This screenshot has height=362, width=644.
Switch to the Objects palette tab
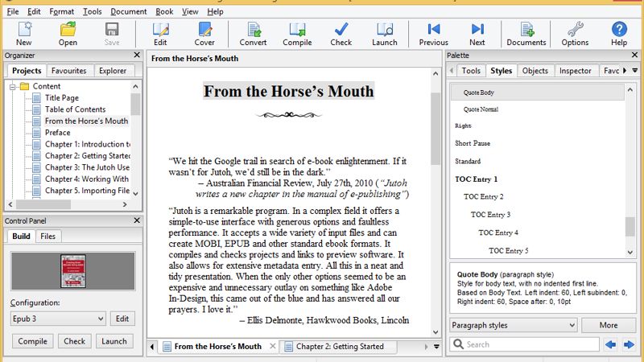coord(535,71)
